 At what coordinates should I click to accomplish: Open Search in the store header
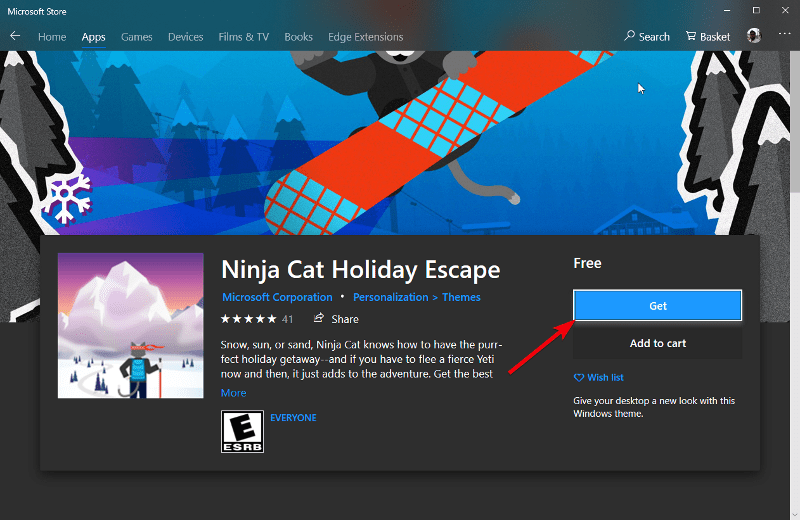(x=647, y=37)
